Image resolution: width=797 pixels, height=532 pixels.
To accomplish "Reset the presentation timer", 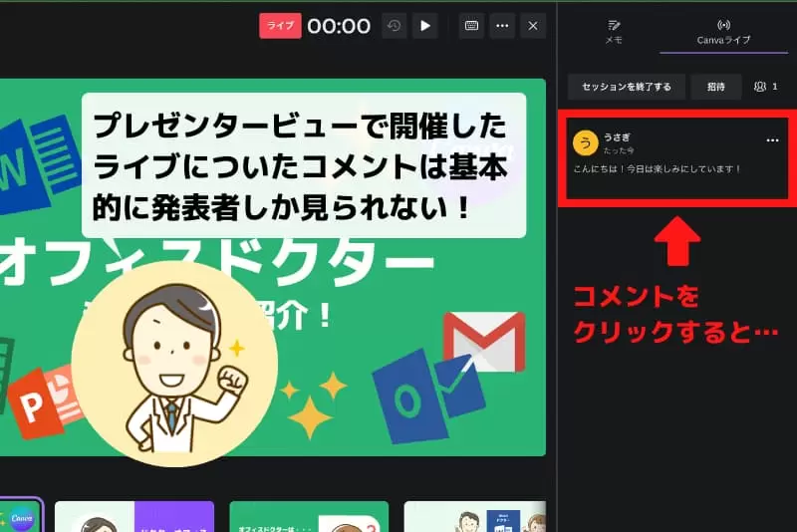I will (x=395, y=26).
